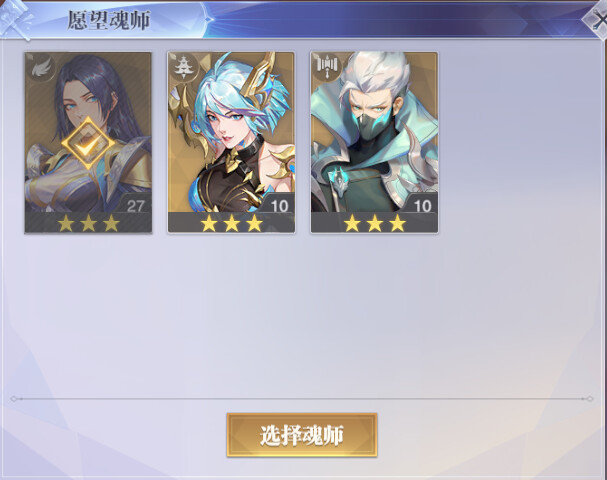Click the level 10 badge on masked card
Screen dimensions: 607x480
point(422,206)
